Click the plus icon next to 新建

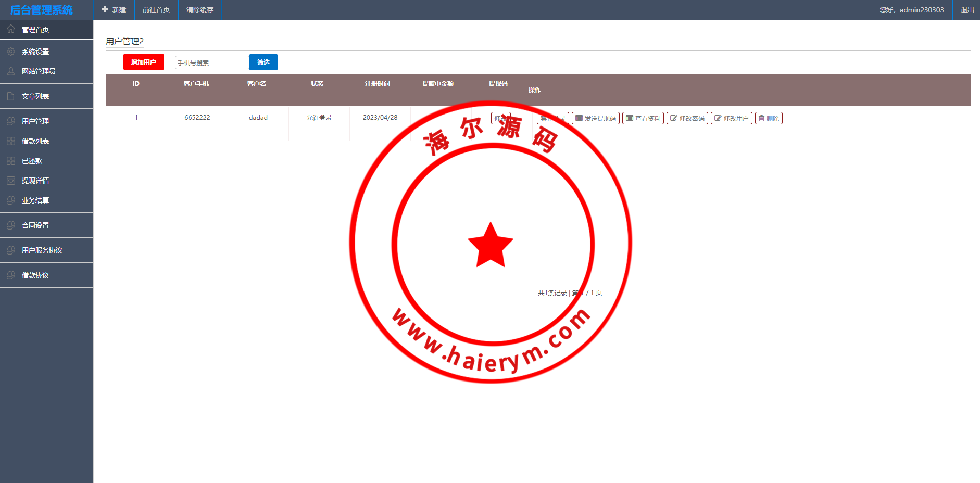(105, 10)
